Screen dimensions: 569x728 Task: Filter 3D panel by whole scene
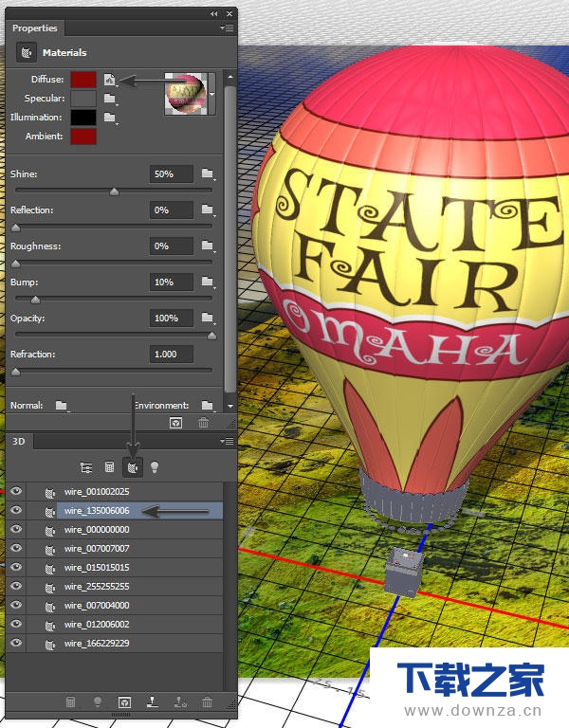pyautogui.click(x=86, y=467)
